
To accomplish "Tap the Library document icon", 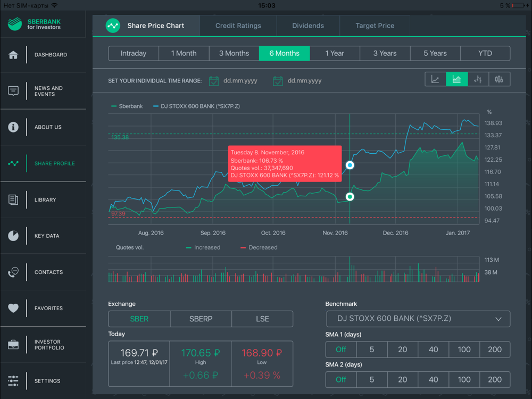I will click(x=13, y=199).
